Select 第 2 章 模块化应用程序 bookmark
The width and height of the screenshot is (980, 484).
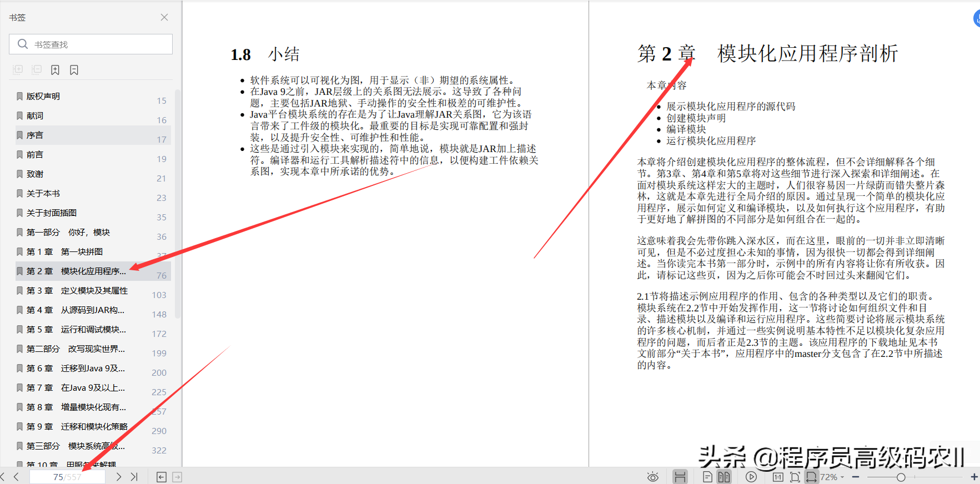(93, 271)
